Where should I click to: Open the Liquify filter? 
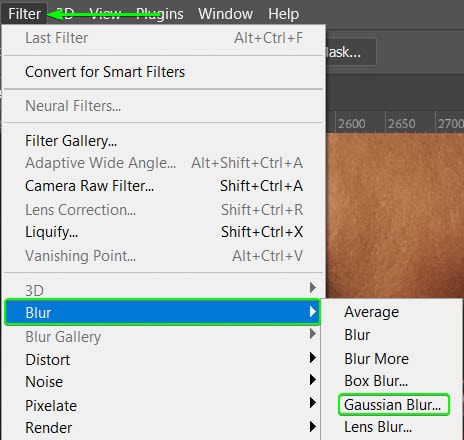click(x=163, y=232)
